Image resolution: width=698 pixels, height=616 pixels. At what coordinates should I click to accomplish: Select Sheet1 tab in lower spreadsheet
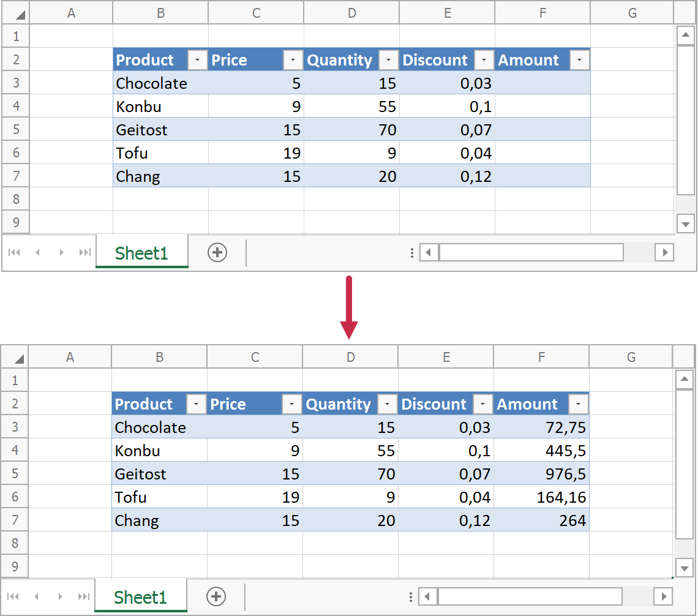coord(140,597)
